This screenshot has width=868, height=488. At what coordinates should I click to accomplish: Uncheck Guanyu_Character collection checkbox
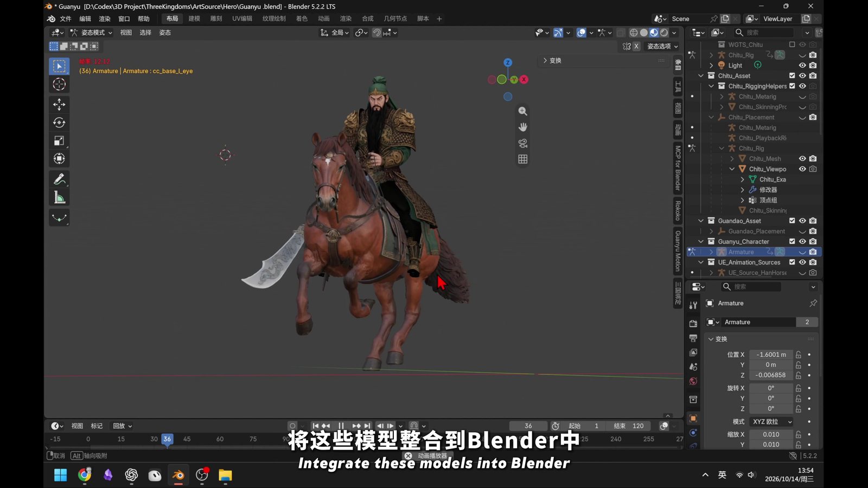coord(792,241)
